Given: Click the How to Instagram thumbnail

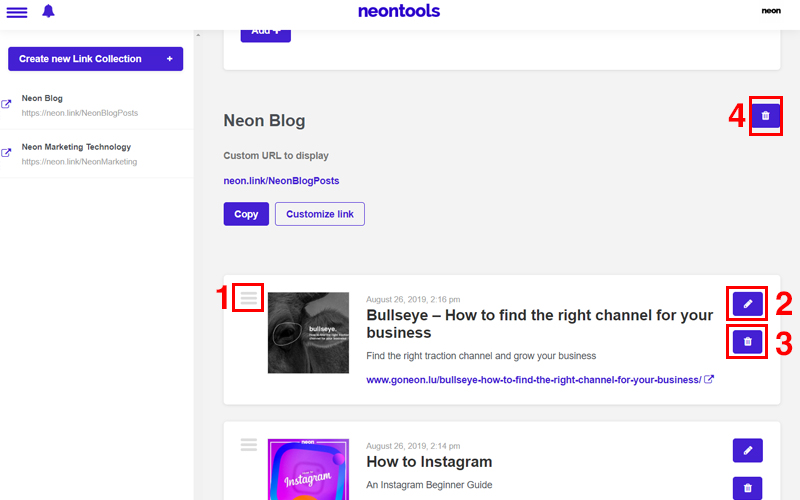Looking at the screenshot, I should click(x=308, y=469).
